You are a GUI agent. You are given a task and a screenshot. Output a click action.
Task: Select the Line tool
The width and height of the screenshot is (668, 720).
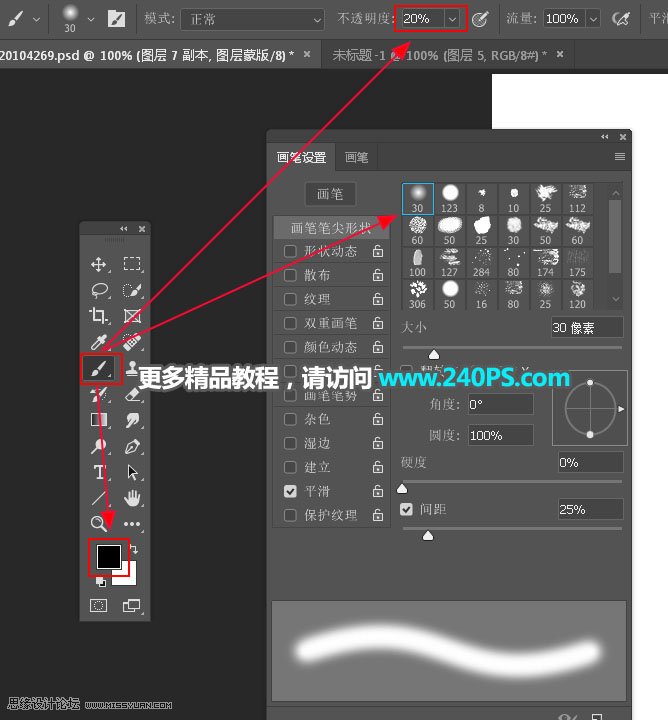coord(99,498)
